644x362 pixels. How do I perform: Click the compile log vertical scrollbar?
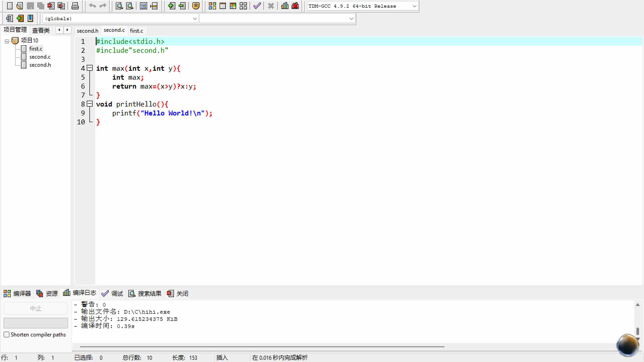(x=637, y=331)
